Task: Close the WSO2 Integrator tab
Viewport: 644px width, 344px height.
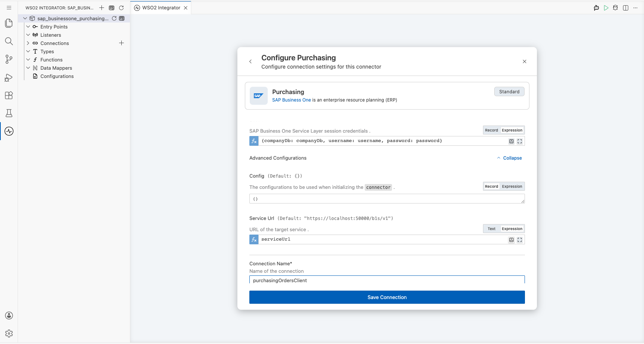Action: (186, 8)
